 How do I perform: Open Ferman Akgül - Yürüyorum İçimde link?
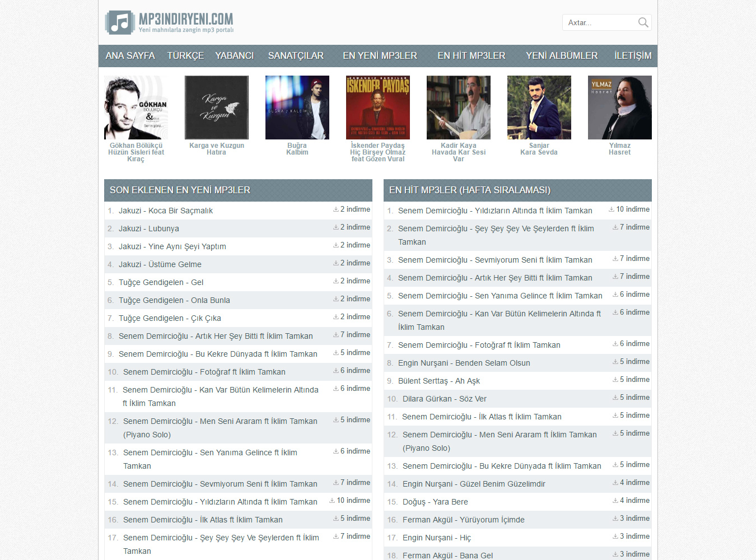(x=463, y=520)
